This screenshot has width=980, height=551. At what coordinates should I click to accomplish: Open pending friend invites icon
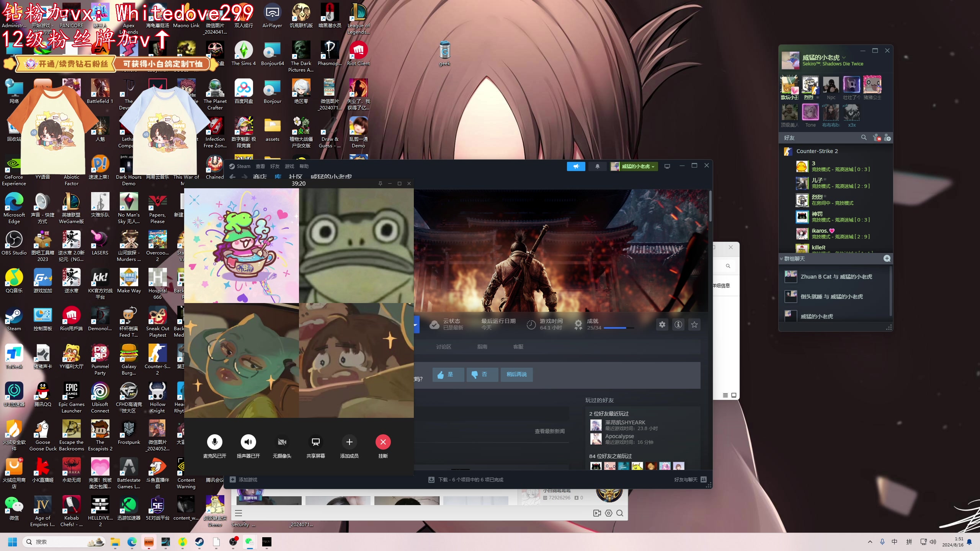point(876,137)
